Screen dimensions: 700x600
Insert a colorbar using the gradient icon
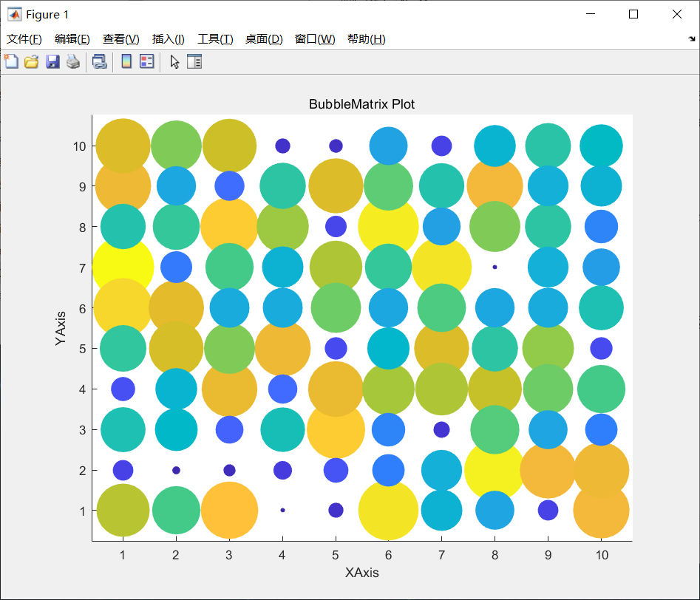126,61
